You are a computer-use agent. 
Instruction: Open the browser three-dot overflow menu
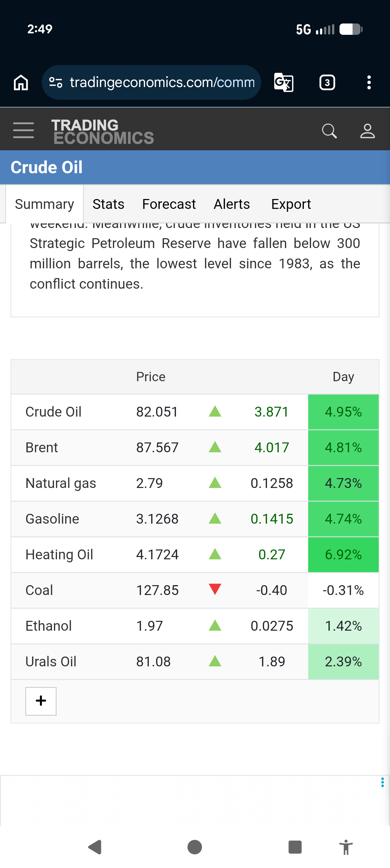[x=369, y=83]
